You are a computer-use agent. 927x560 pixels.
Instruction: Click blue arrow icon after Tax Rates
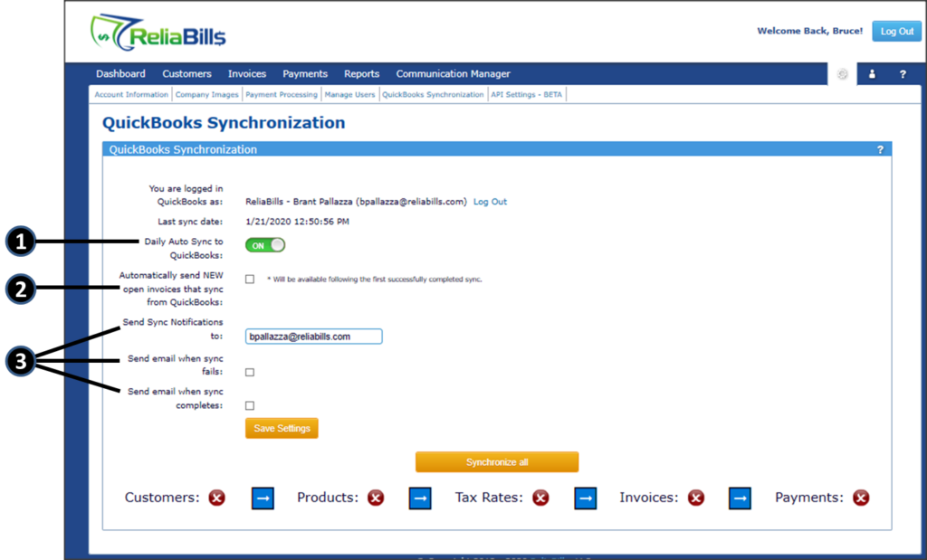pos(586,498)
